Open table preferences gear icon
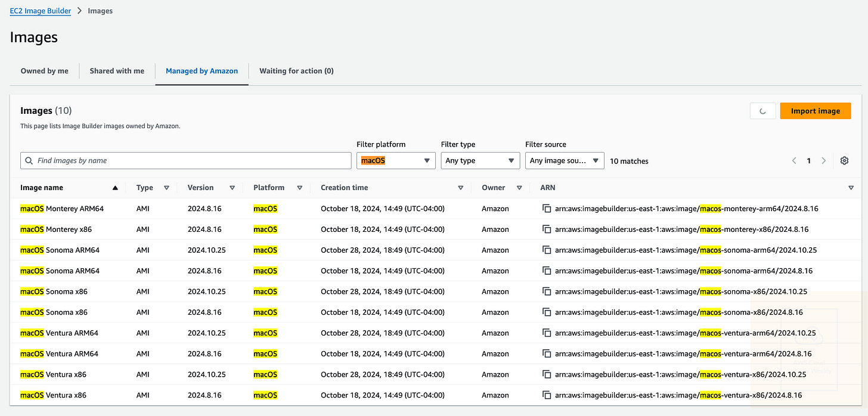868x416 pixels. tap(844, 161)
